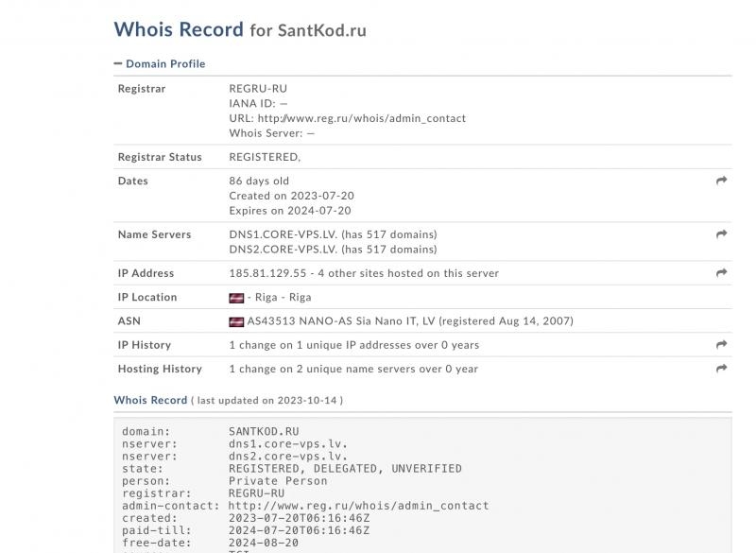Click the REGRU-RU registrar name in Domain Profile

[258, 89]
